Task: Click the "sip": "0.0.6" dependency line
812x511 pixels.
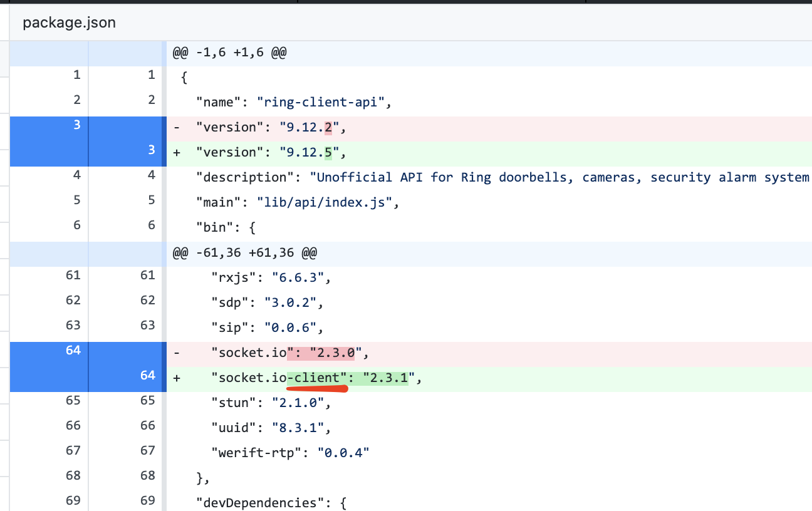Action: click(489, 328)
